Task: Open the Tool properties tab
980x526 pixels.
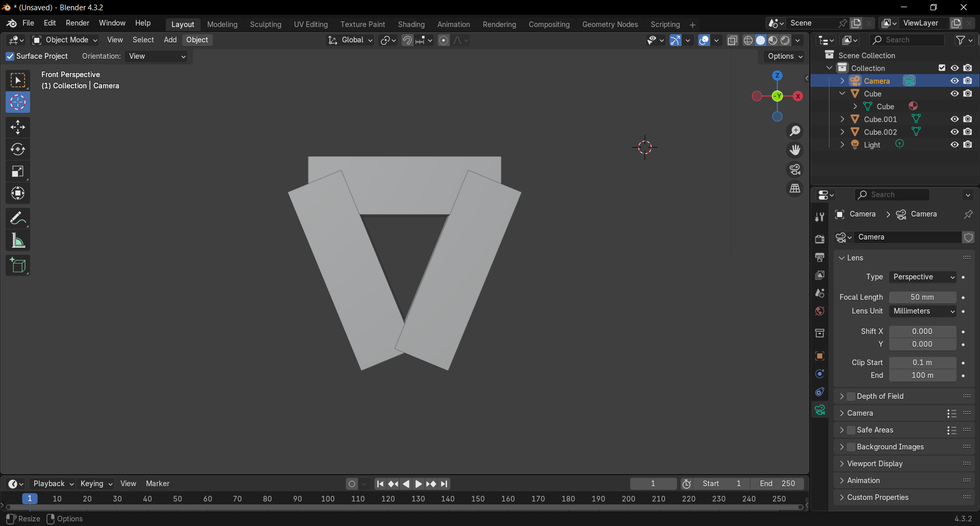Action: pos(820,217)
